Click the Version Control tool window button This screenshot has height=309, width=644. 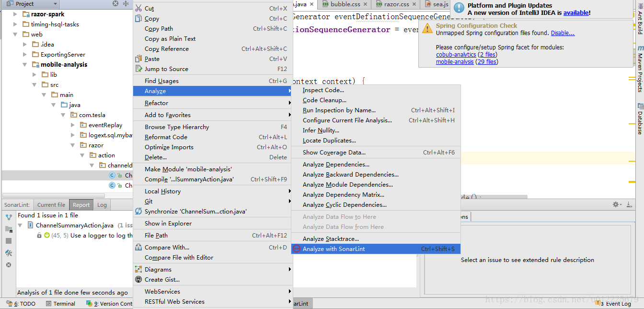[x=109, y=303]
